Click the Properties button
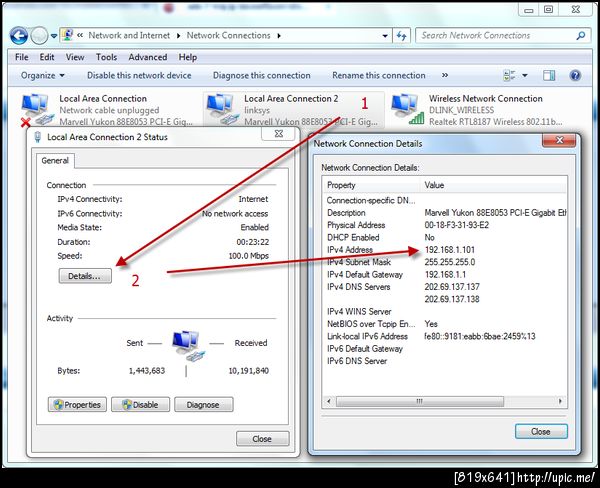The width and height of the screenshot is (600, 488). (x=77, y=405)
